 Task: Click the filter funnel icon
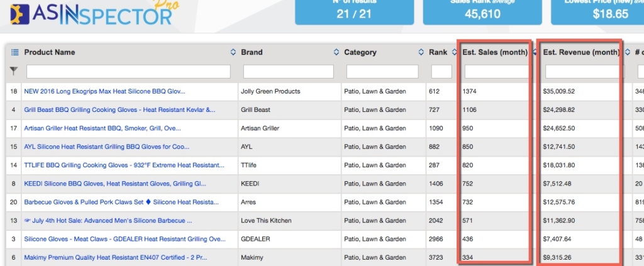pyautogui.click(x=14, y=71)
